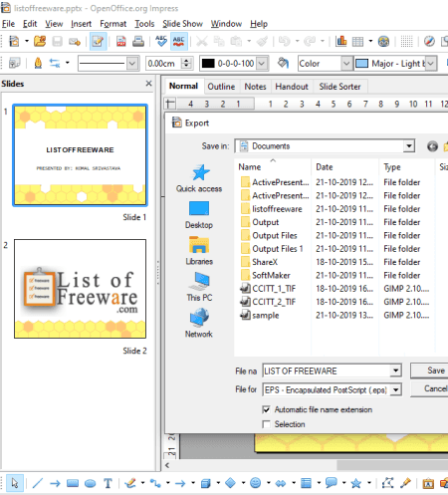
Task: Click the Edit File mode icon
Action: point(98,42)
